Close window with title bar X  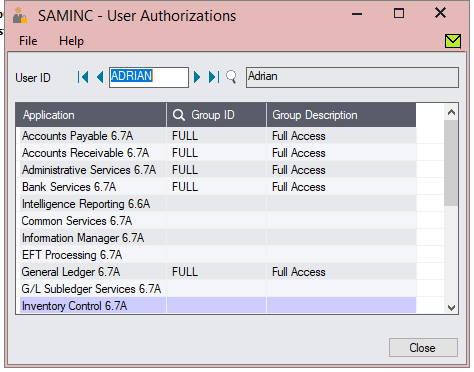tap(440, 13)
